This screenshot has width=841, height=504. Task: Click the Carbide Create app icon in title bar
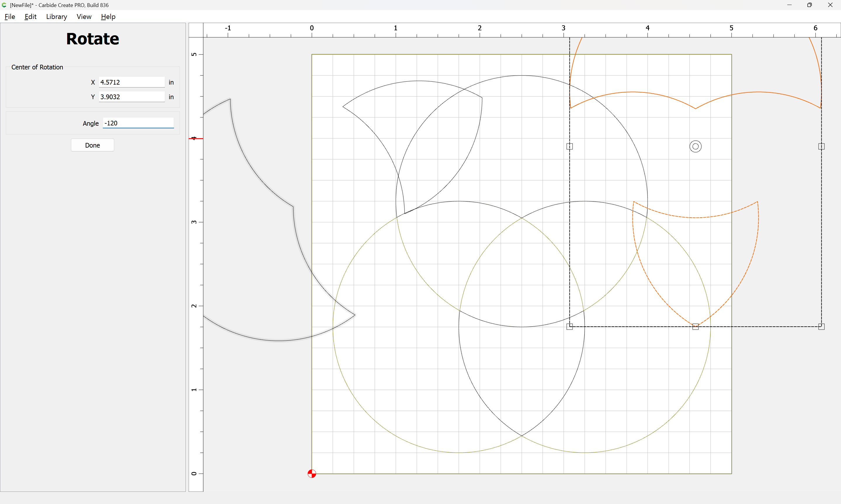click(x=4, y=5)
